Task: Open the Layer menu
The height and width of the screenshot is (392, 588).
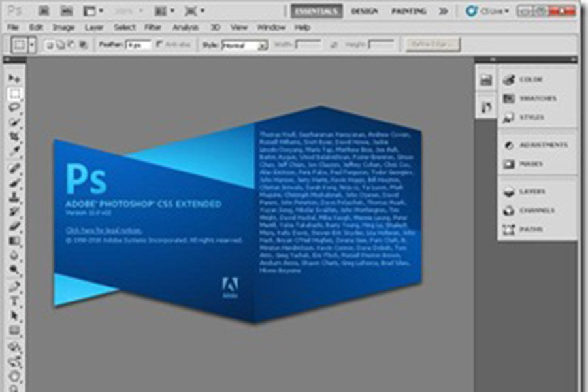Action: point(93,27)
